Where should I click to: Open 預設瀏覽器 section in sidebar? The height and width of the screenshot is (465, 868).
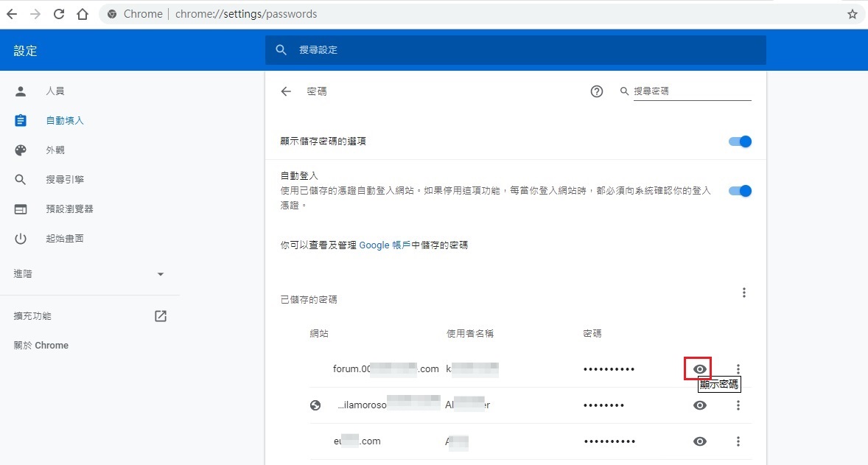click(69, 209)
